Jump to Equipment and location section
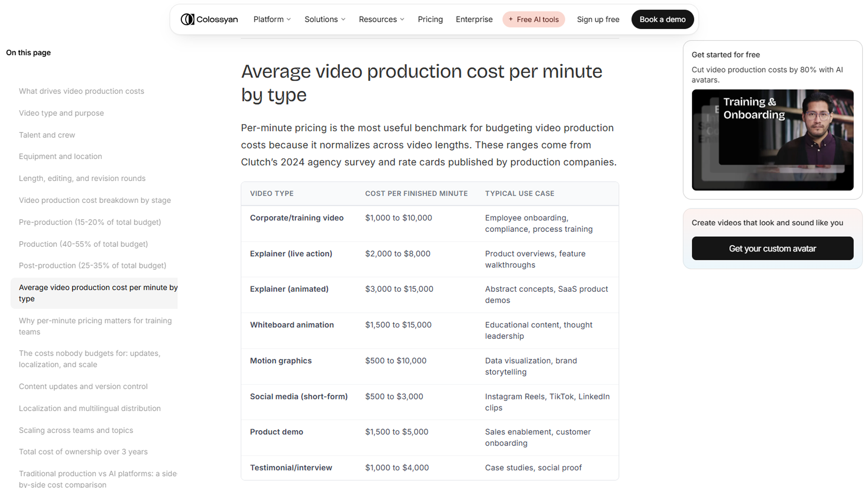The height and width of the screenshot is (488, 868). (60, 156)
